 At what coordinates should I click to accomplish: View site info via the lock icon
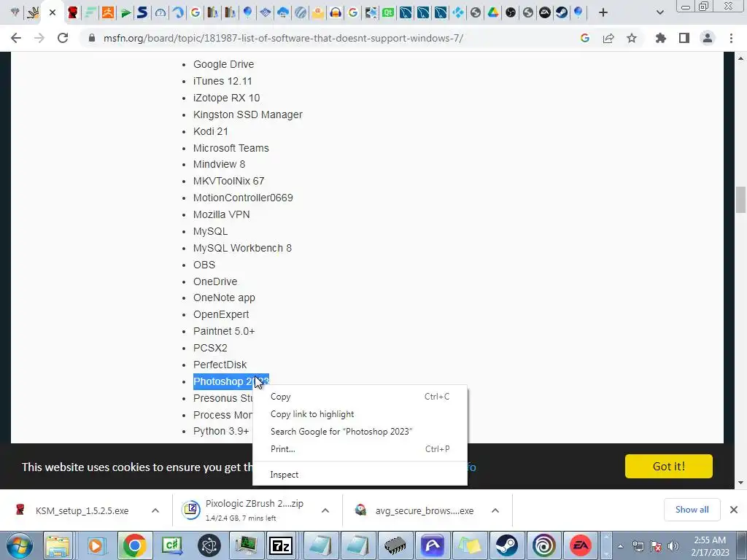tap(92, 38)
